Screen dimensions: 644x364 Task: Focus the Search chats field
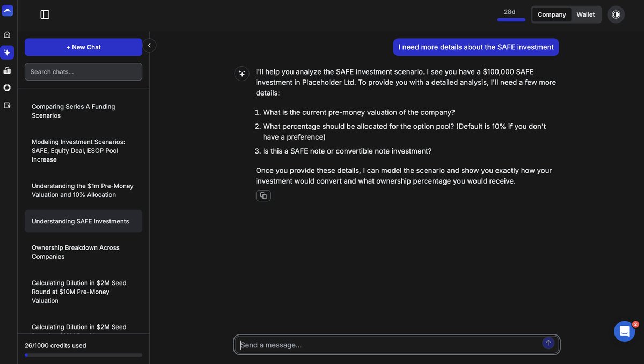83,72
